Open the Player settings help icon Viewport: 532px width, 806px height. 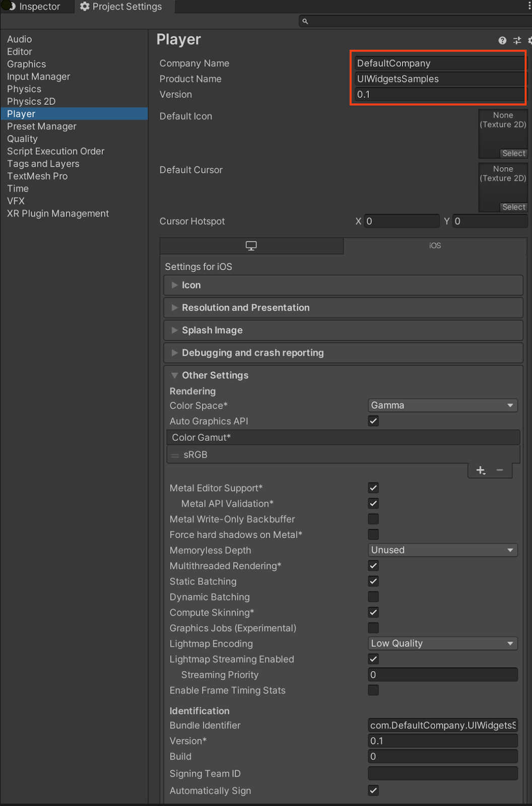pyautogui.click(x=502, y=40)
